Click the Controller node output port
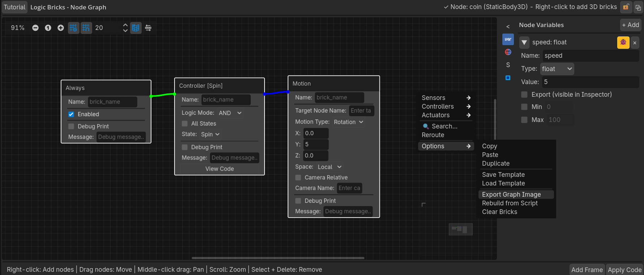Screen dimensions: 644x275 click(x=265, y=94)
